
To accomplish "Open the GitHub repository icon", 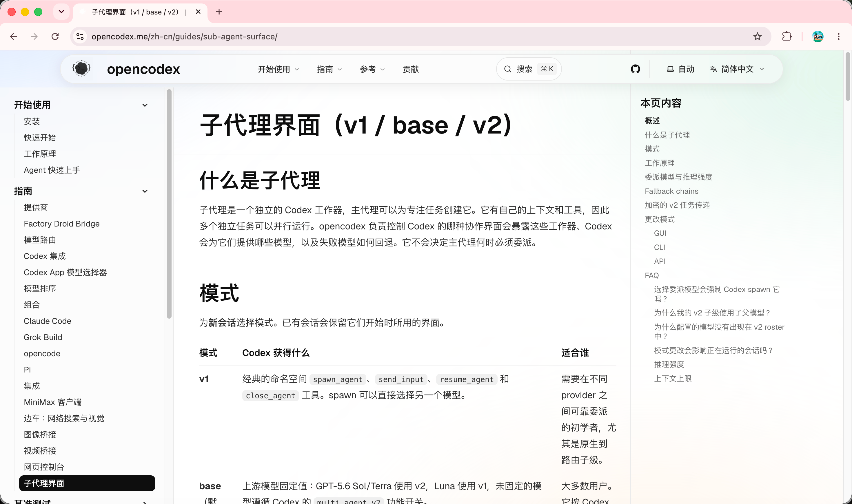I will click(635, 69).
